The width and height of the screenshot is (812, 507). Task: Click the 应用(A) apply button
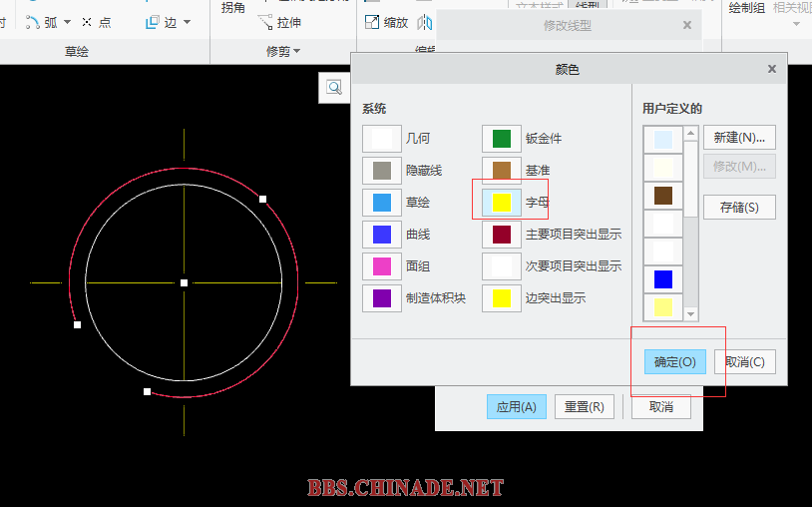coord(517,407)
